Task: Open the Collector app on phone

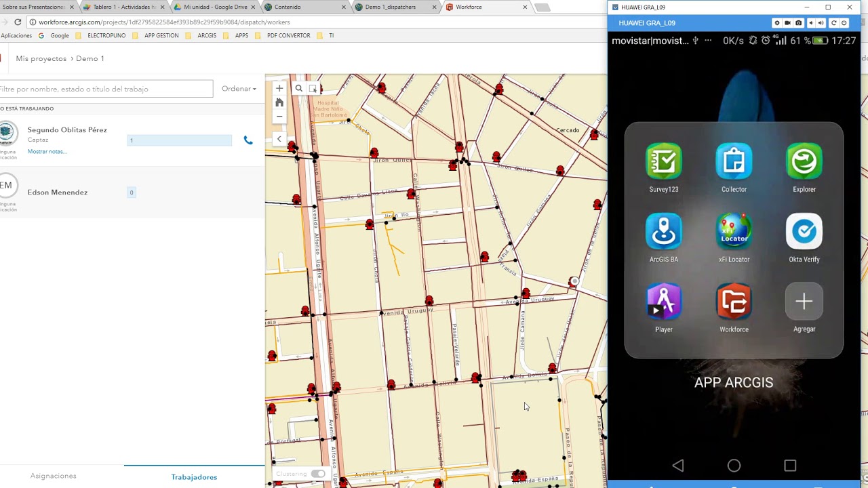Action: [x=734, y=168]
